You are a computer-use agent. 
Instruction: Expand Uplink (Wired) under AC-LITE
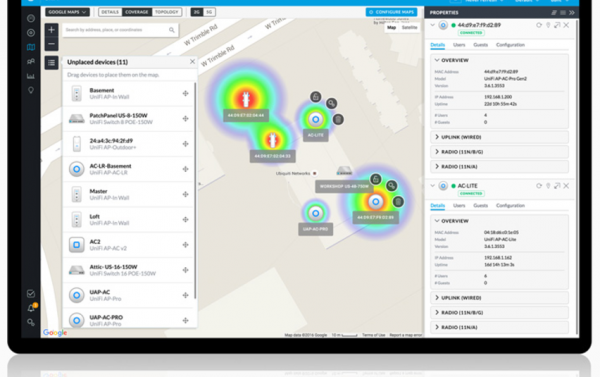[499, 298]
